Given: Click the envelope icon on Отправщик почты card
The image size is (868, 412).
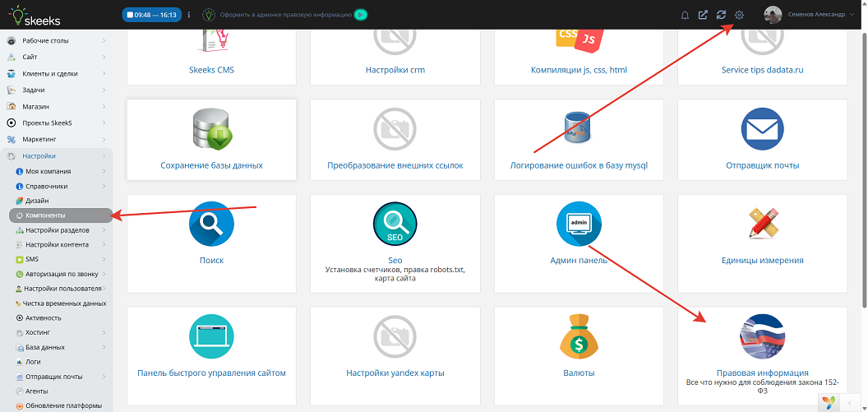Looking at the screenshot, I should [762, 129].
